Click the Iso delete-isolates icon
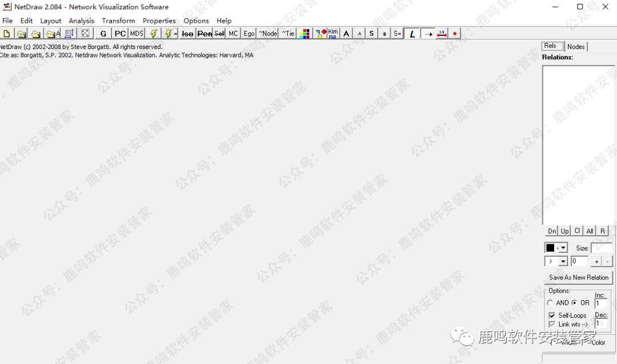Image resolution: width=617 pixels, height=364 pixels. pos(187,34)
